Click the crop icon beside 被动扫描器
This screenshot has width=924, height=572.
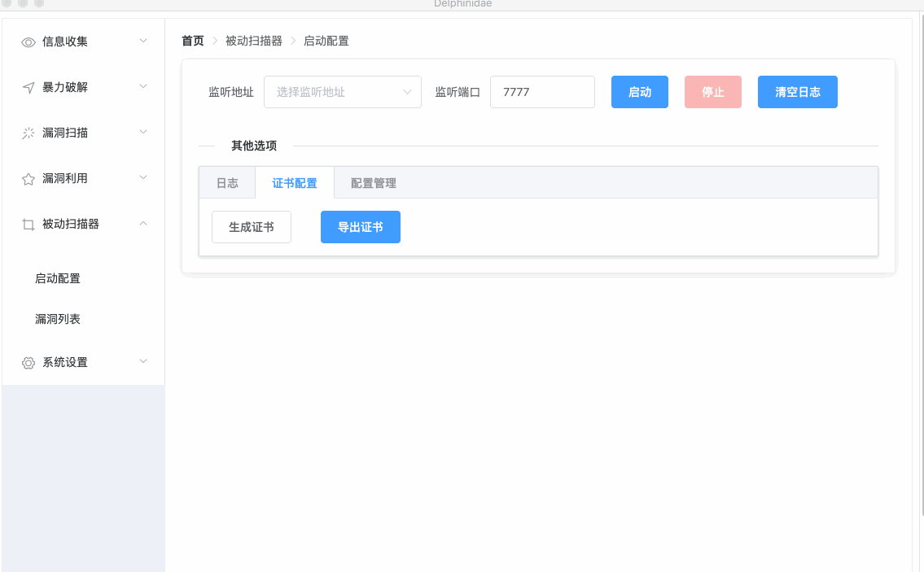28,225
